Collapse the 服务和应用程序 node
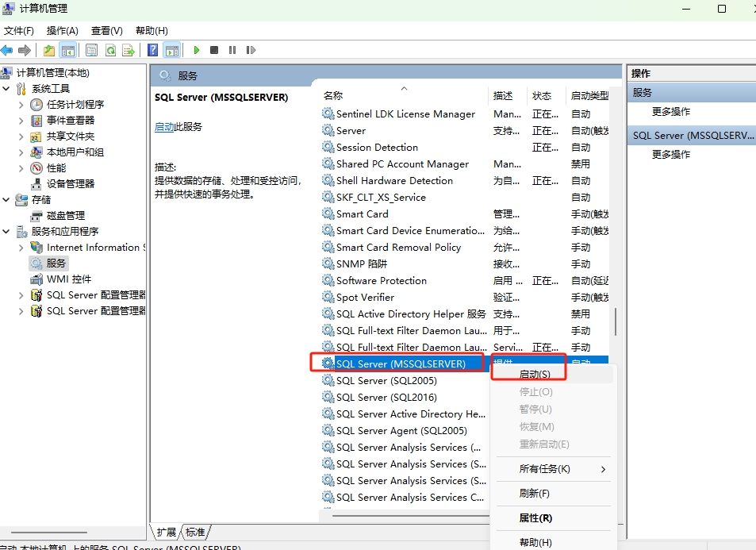 click(x=6, y=232)
